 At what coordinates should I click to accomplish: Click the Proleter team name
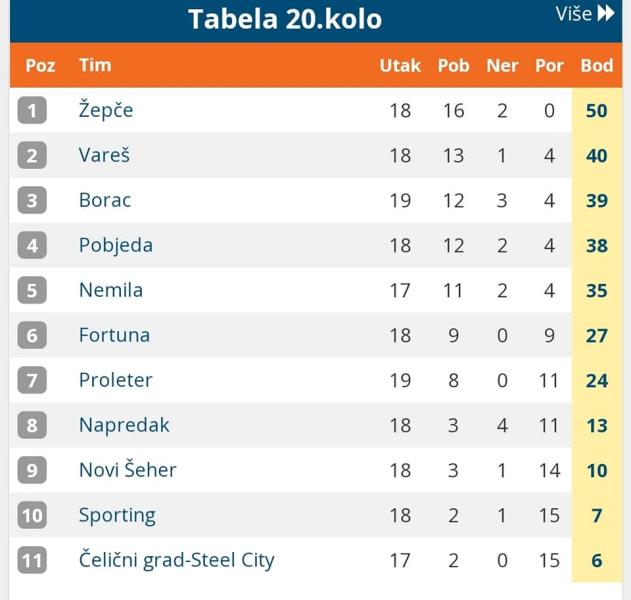click(116, 380)
